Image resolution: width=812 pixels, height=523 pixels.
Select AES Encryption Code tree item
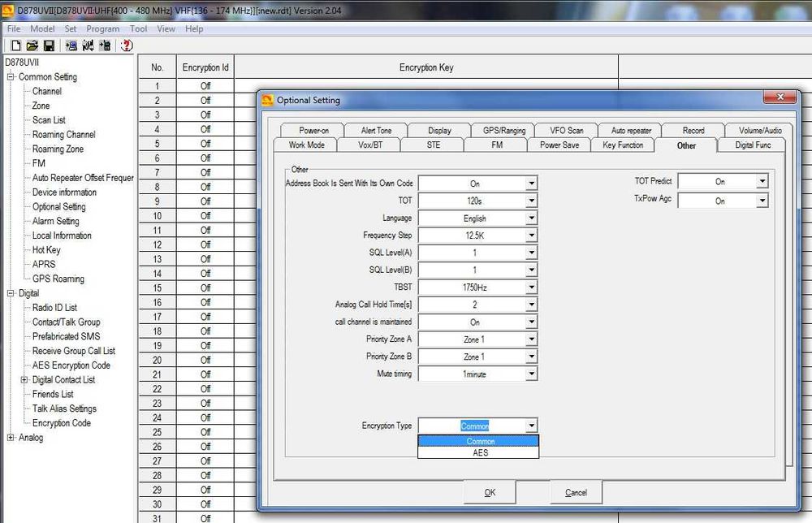[71, 365]
